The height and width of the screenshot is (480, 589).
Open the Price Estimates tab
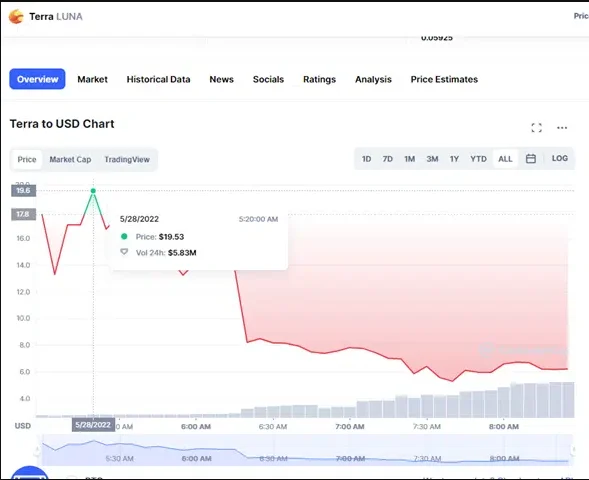tap(444, 79)
